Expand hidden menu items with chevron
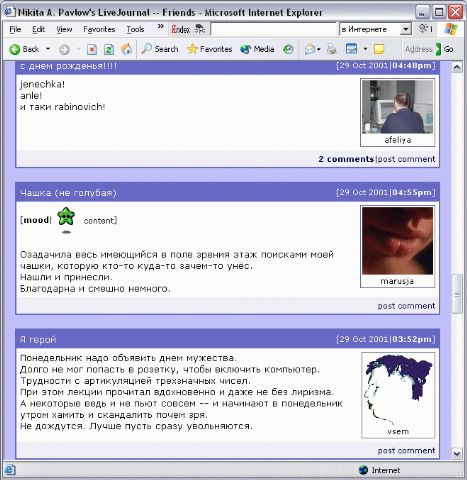Screen dimensions: 467x480 pos(161,26)
